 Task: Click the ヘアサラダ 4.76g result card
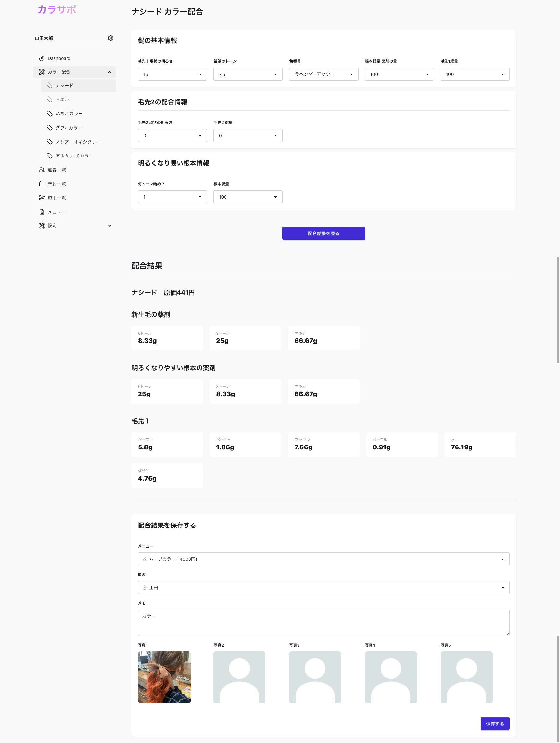click(167, 476)
